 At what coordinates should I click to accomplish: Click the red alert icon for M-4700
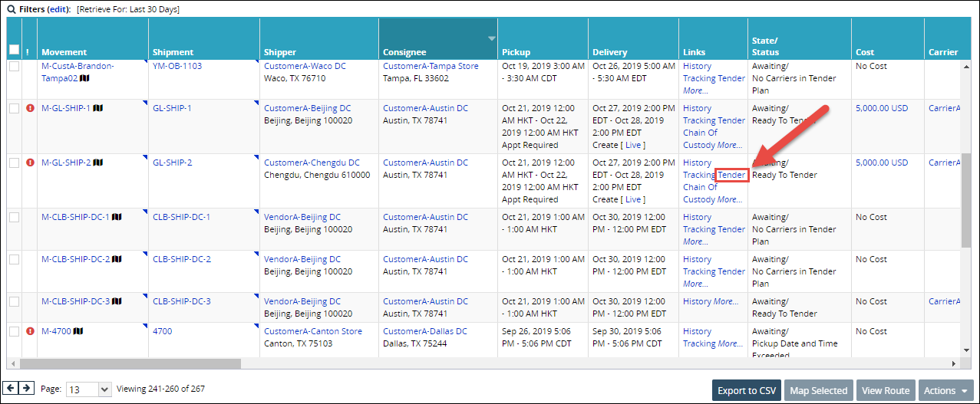pos(30,331)
